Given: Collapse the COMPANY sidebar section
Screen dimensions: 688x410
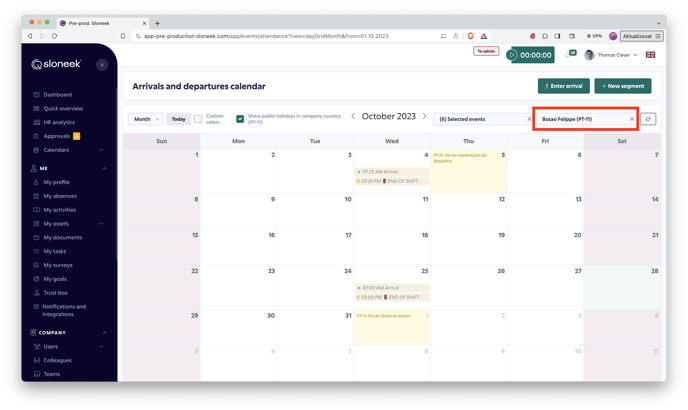Looking at the screenshot, I should point(104,333).
